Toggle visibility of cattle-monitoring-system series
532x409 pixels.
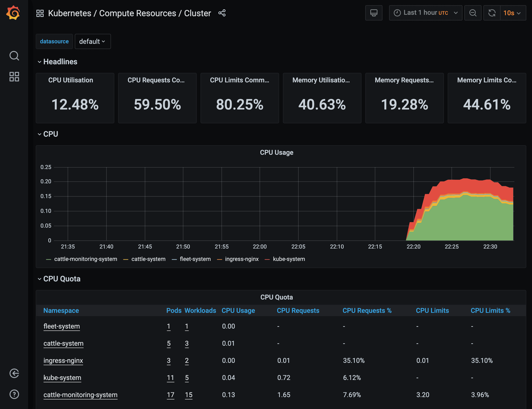(85, 259)
